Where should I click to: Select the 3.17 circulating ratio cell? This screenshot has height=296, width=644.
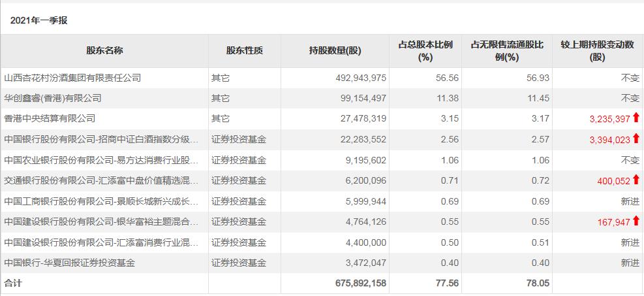tap(540, 119)
